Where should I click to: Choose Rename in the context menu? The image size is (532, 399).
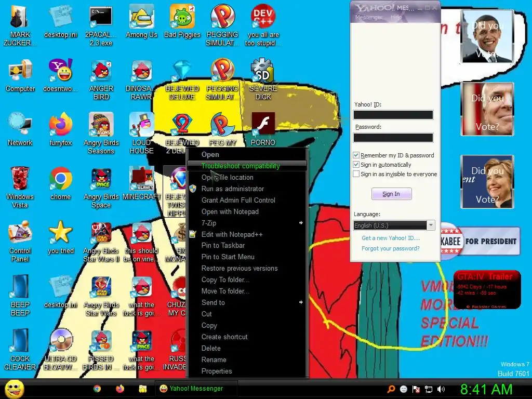[247, 360]
